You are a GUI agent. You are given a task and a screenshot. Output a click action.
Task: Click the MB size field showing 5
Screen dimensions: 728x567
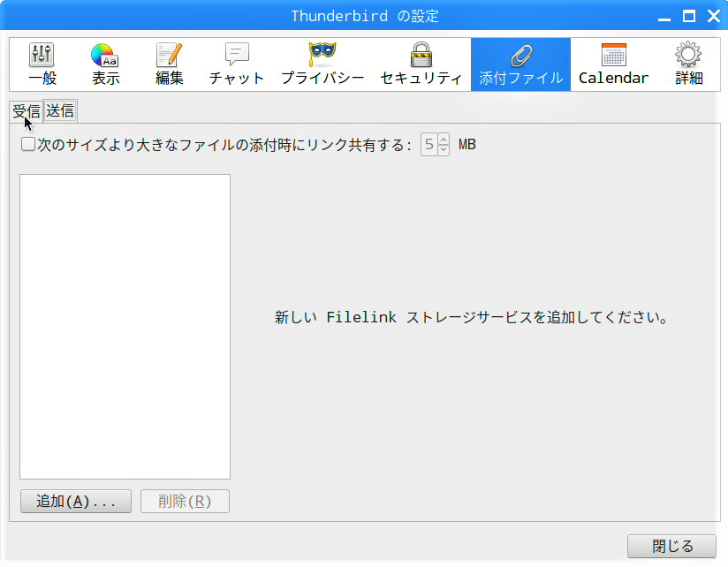coord(429,144)
